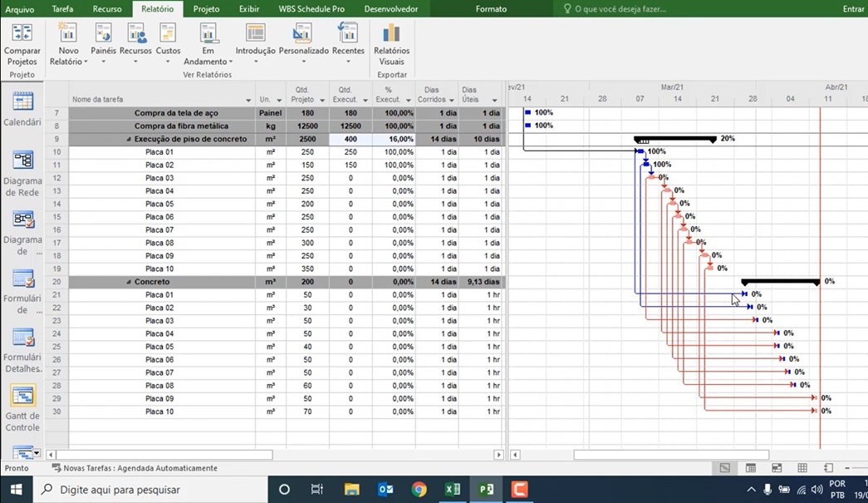This screenshot has height=503, width=868.
Task: Open Outlook from the taskbar
Action: (386, 489)
